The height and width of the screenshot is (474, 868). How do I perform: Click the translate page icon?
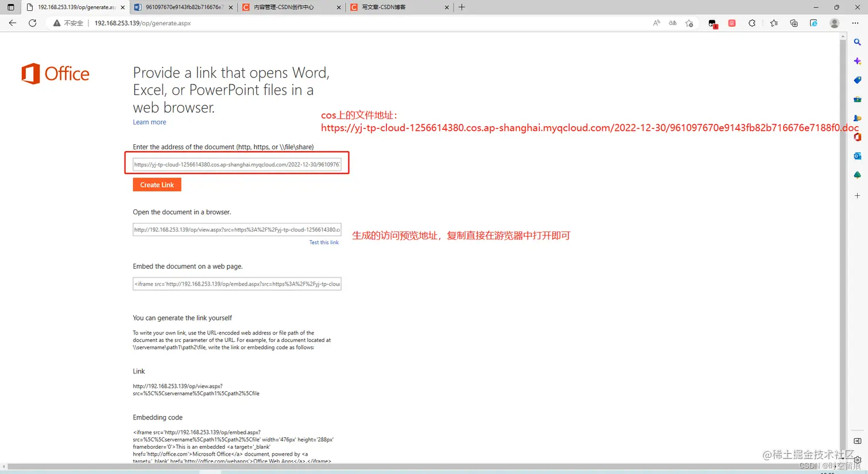pyautogui.click(x=673, y=23)
